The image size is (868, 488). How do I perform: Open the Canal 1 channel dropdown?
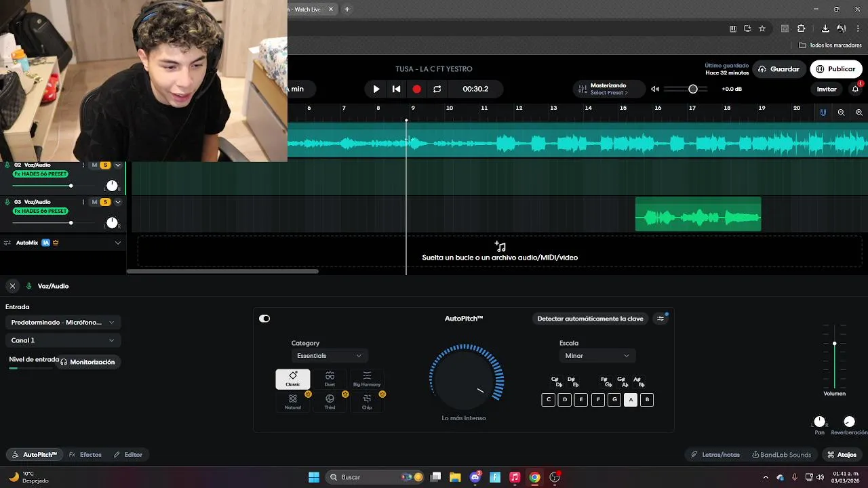click(x=62, y=340)
